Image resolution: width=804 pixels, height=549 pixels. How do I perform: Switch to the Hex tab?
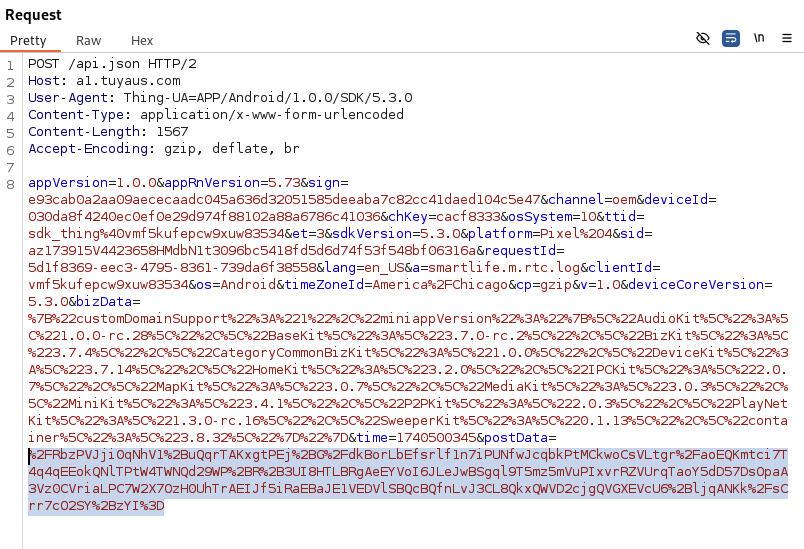click(x=142, y=40)
